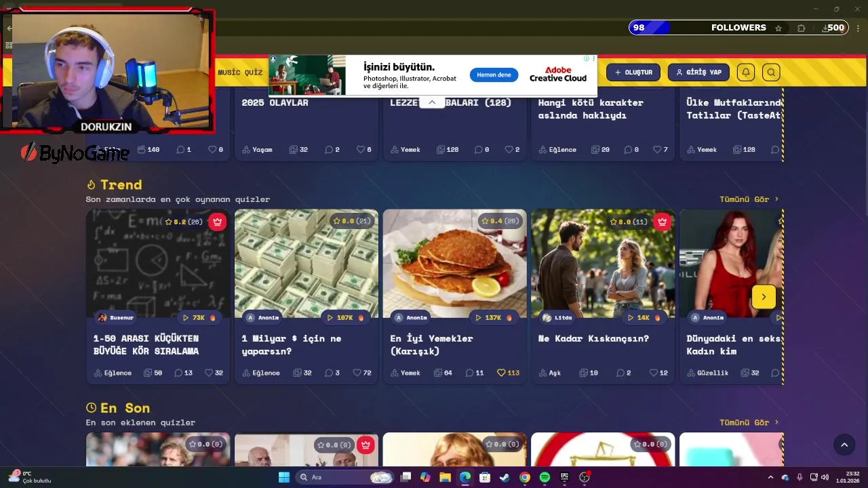Viewport: 868px width, 488px height.
Task: Open Epic Games Launcher from the taskbar
Action: click(x=564, y=477)
